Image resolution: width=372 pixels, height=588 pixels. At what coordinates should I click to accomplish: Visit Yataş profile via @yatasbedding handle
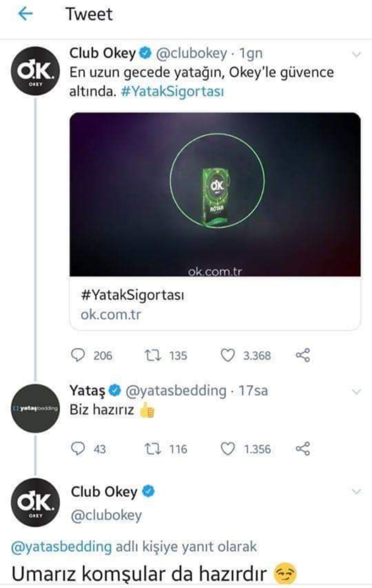click(176, 391)
